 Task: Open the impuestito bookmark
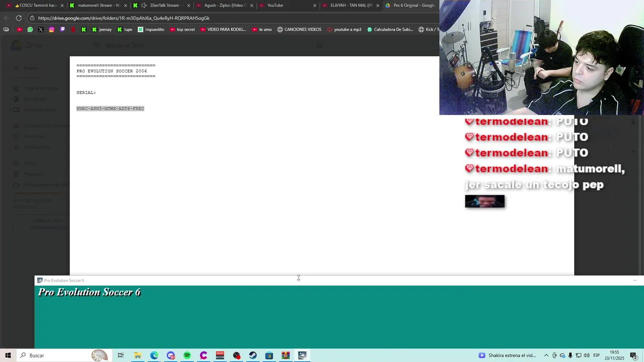click(x=151, y=30)
